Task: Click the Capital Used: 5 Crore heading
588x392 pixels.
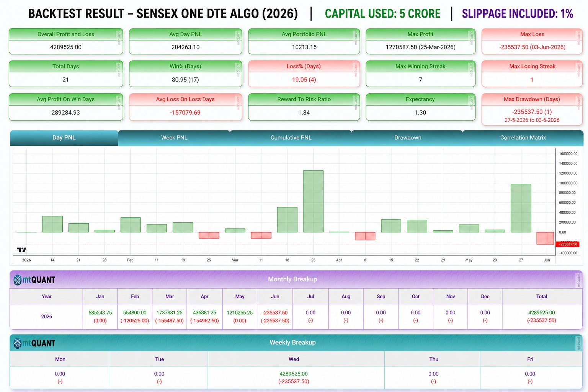Action: [x=382, y=14]
